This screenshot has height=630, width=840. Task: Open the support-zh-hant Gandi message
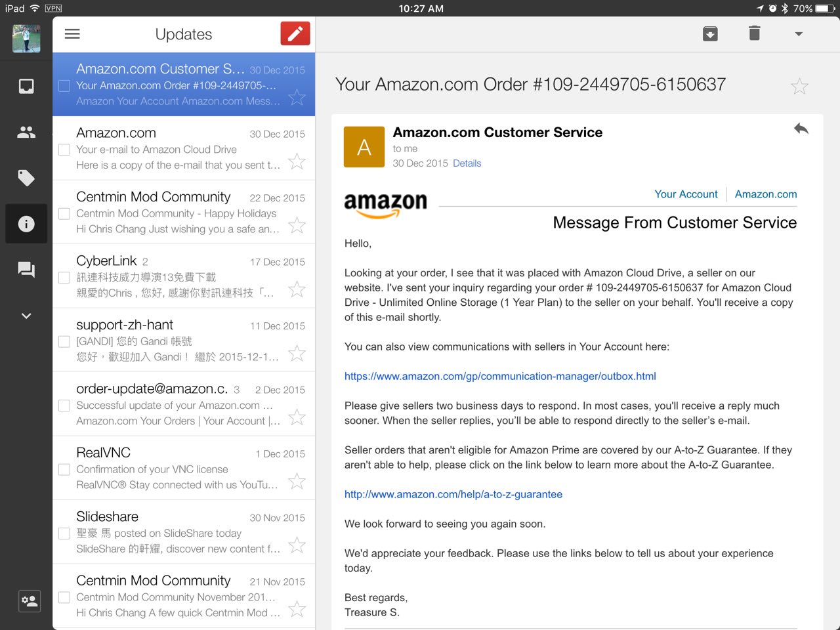pyautogui.click(x=184, y=340)
